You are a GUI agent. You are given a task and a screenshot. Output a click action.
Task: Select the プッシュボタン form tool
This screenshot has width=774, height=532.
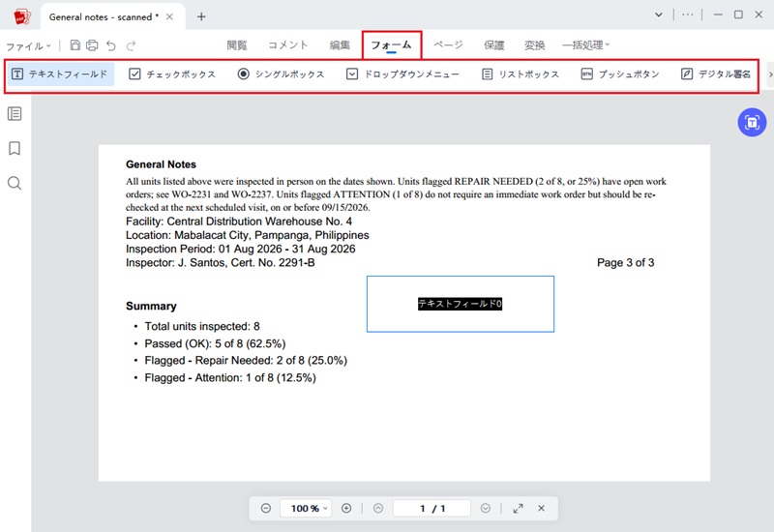pos(620,74)
